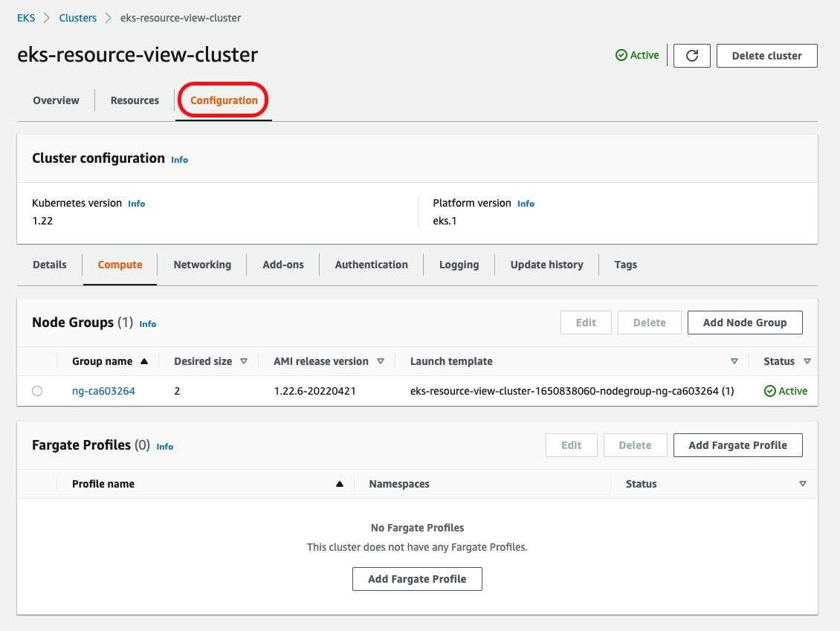Go to the Clusters breadcrumb link
This screenshot has width=840, height=631.
tap(77, 18)
